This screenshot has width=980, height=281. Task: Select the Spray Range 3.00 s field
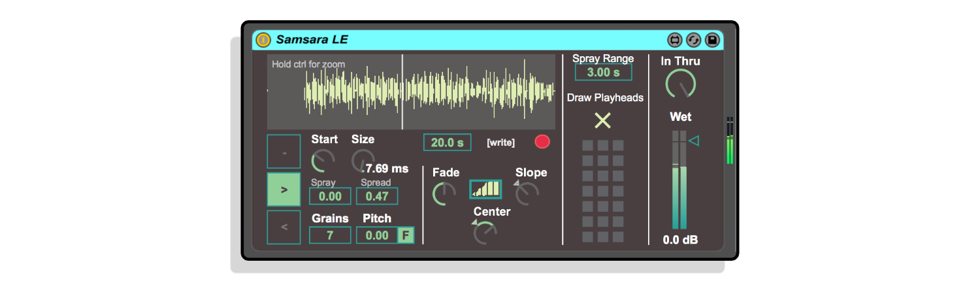(603, 72)
